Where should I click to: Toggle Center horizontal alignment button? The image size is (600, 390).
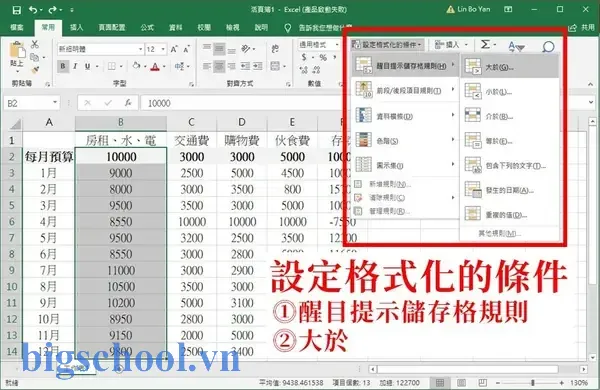(219, 66)
